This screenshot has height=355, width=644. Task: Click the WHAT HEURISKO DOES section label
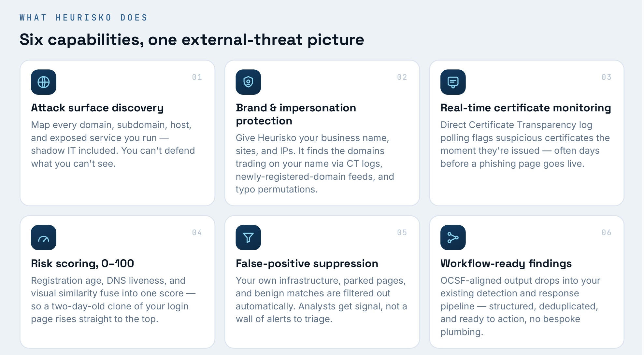(84, 18)
